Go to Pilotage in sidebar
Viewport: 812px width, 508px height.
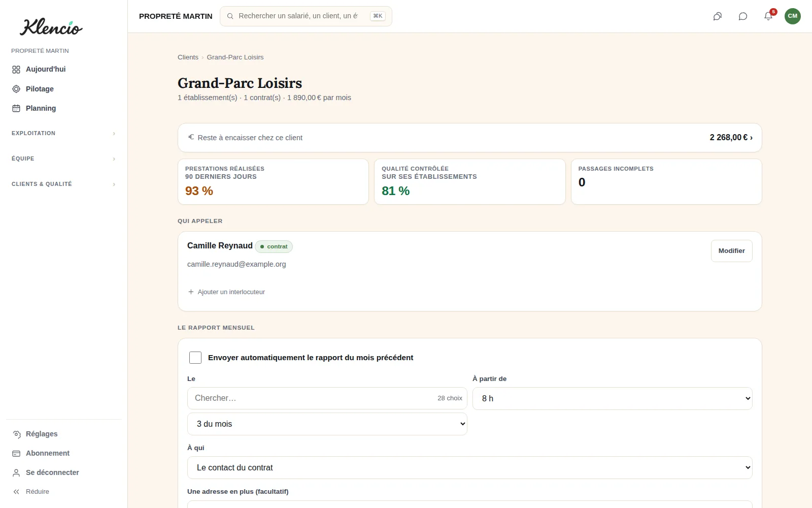[x=64, y=89]
